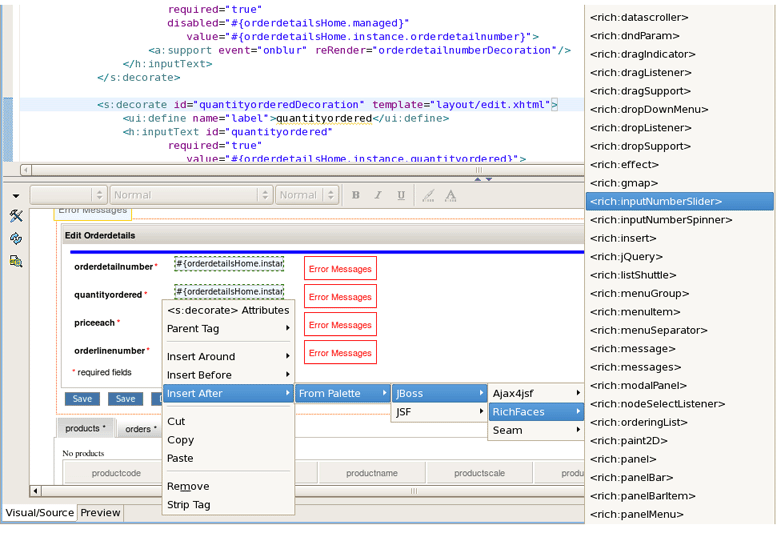Image resolution: width=781 pixels, height=533 pixels.
Task: Expand the left sidebar arrow menu
Action: click(x=16, y=195)
